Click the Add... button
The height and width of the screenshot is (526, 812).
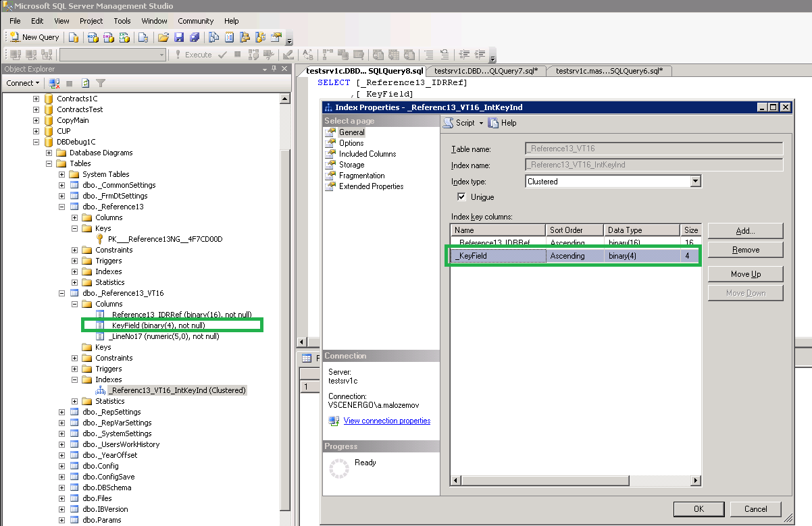point(745,231)
